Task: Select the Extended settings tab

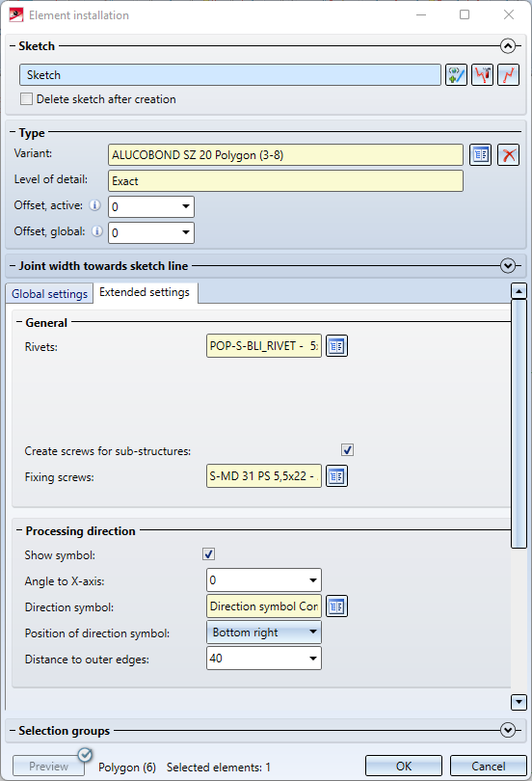Action: [x=145, y=292]
